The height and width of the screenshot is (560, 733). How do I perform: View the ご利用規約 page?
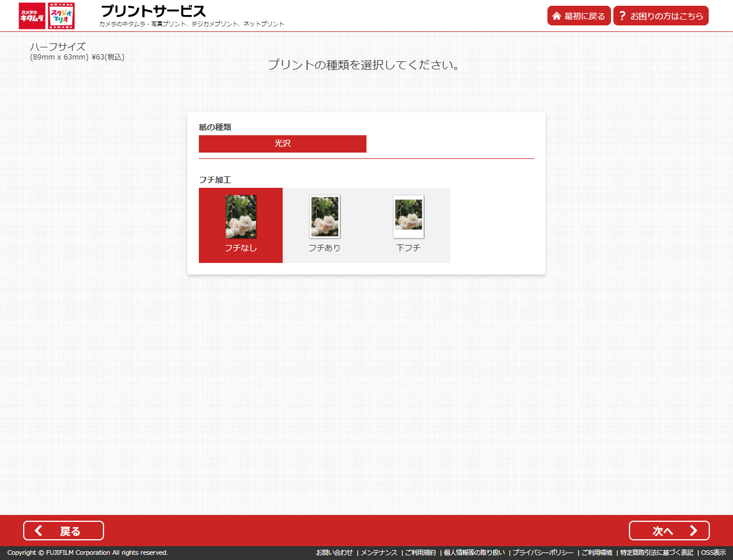pyautogui.click(x=421, y=552)
